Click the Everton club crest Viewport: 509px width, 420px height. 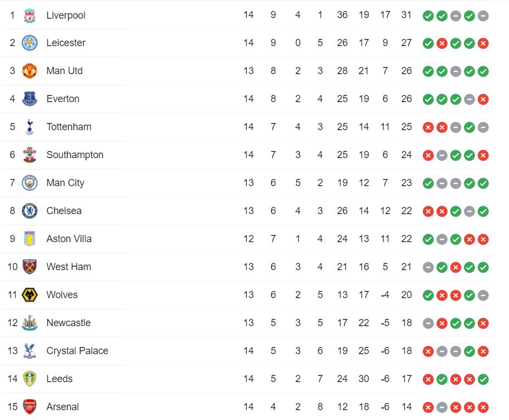(x=30, y=99)
